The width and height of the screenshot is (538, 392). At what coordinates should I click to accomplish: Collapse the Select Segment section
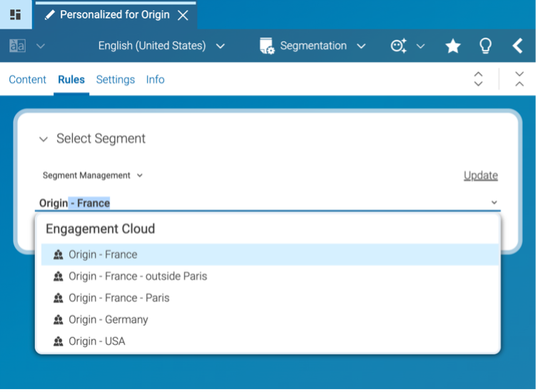[x=44, y=139]
